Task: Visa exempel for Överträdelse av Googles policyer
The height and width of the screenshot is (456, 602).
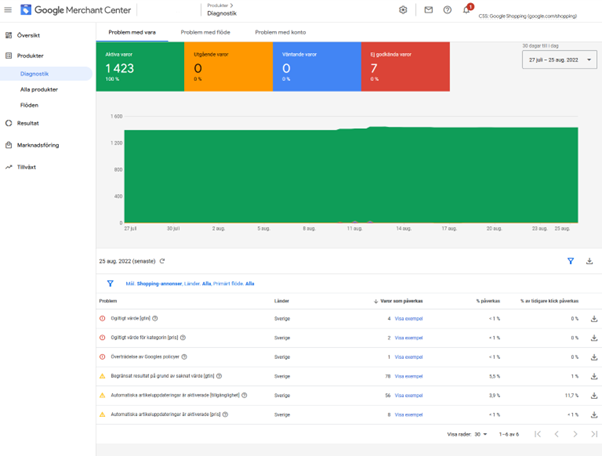Action: (408, 357)
